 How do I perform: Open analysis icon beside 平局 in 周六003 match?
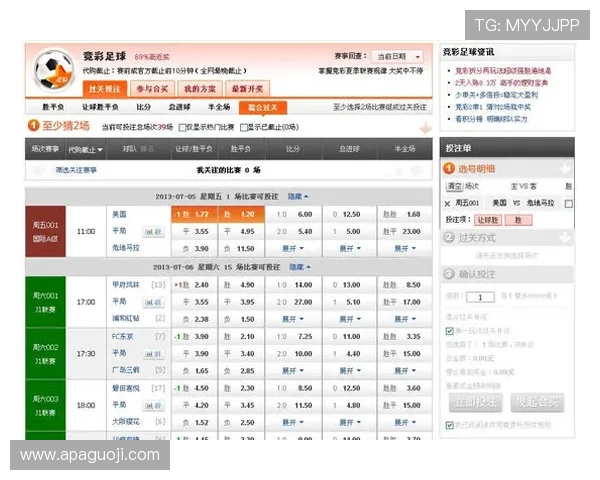(154, 406)
